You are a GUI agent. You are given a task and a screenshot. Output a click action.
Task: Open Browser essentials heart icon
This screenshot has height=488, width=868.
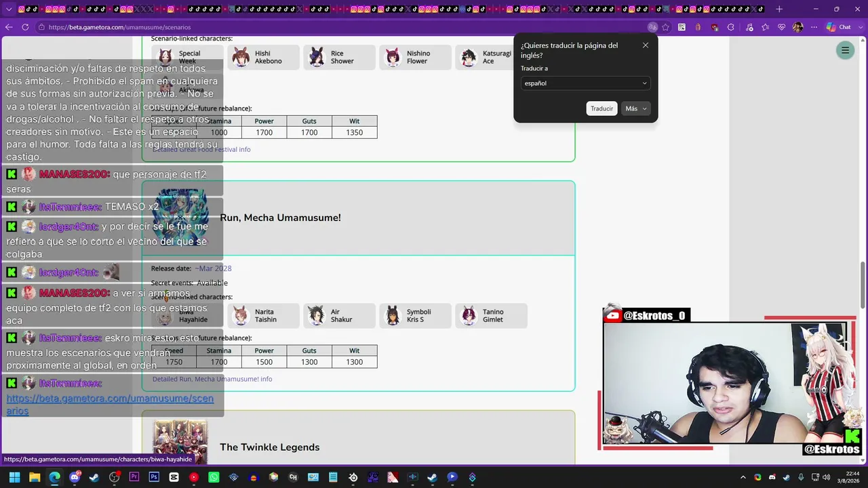click(x=782, y=27)
